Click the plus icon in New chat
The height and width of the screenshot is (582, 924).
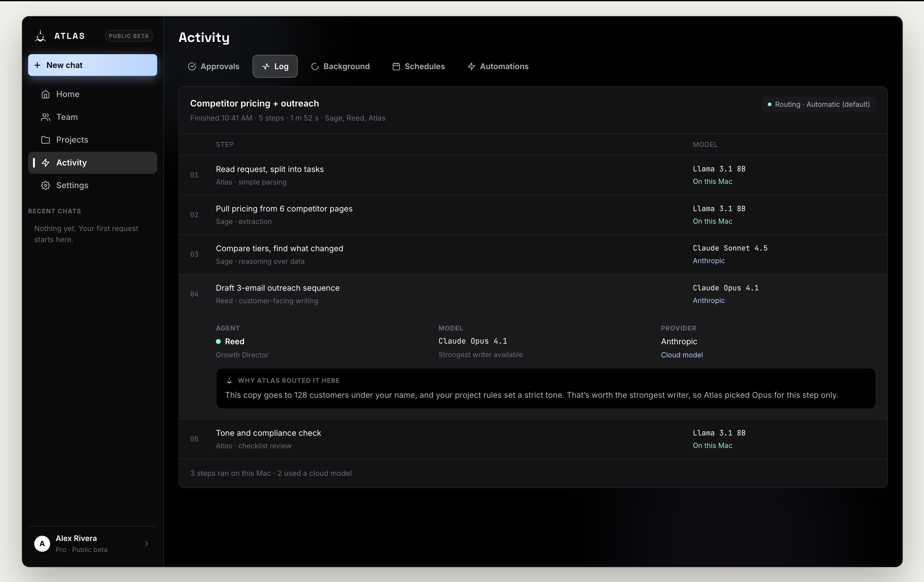37,65
